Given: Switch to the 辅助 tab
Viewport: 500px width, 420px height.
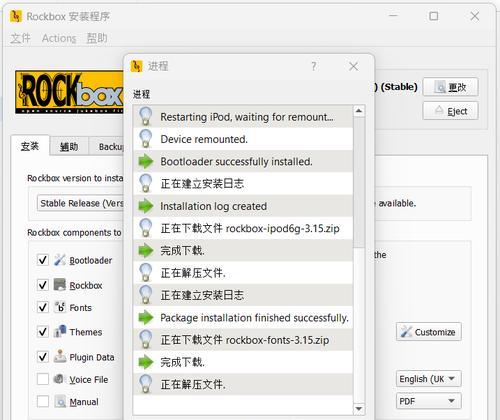Looking at the screenshot, I should click(x=69, y=147).
